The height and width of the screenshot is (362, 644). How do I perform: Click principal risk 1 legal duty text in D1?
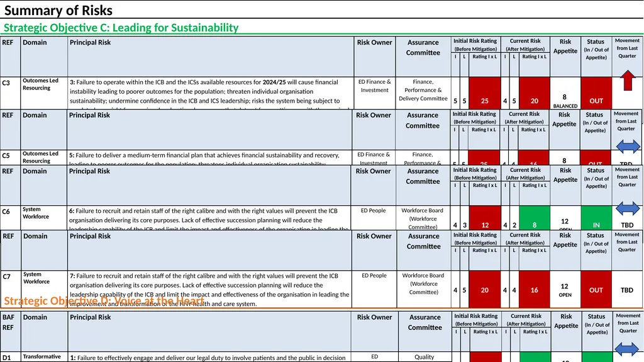coord(208,358)
